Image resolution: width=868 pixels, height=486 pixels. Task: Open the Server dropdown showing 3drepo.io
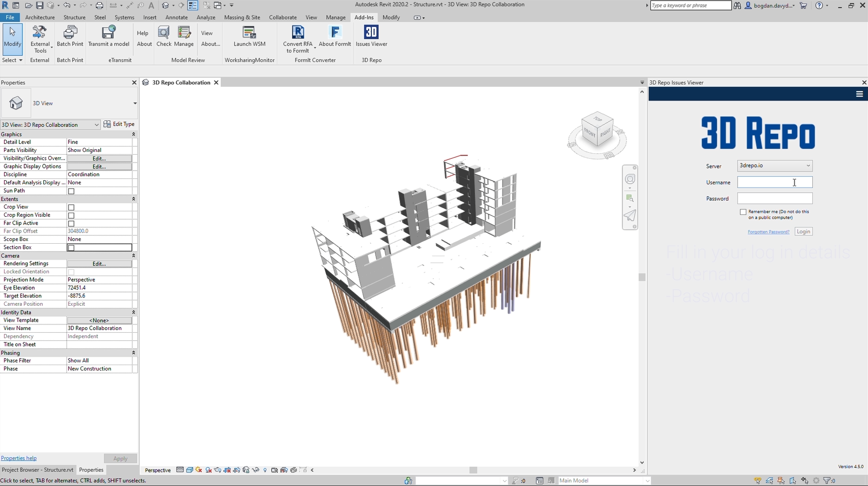pos(774,166)
